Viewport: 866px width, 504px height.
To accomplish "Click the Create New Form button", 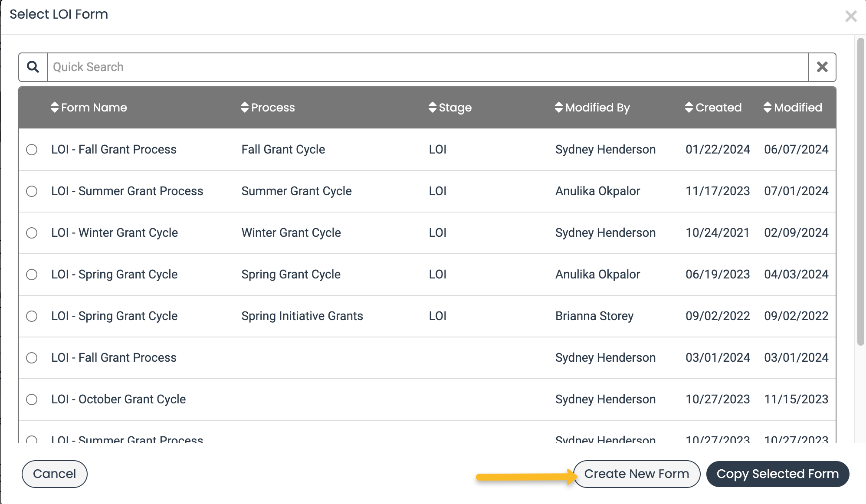I will pyautogui.click(x=636, y=474).
